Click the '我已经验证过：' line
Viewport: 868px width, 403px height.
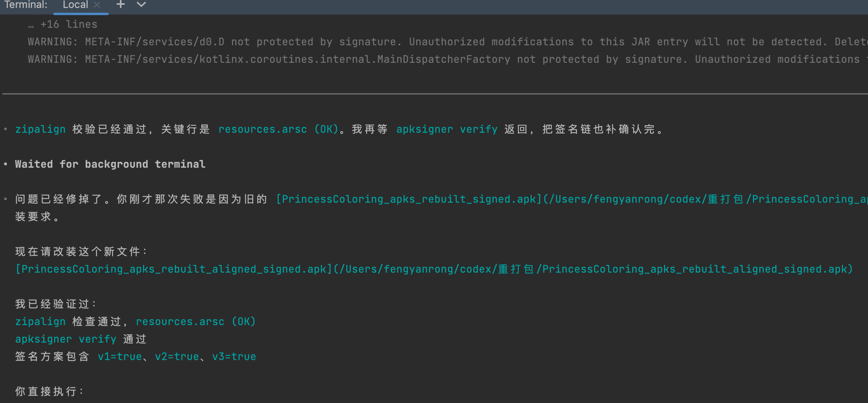tap(56, 304)
